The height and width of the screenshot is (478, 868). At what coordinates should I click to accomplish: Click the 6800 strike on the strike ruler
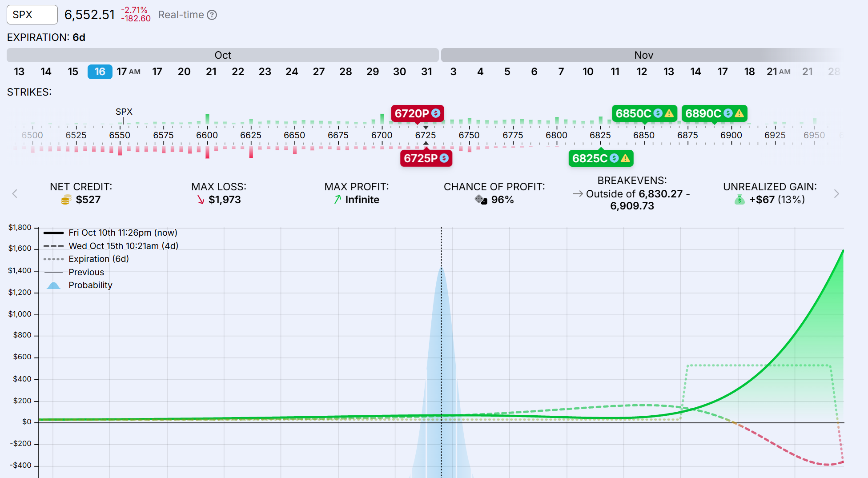point(556,135)
